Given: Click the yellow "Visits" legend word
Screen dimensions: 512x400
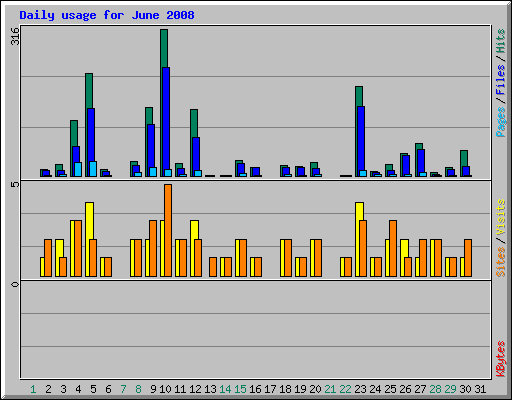Looking at the screenshot, I should pos(501,217).
